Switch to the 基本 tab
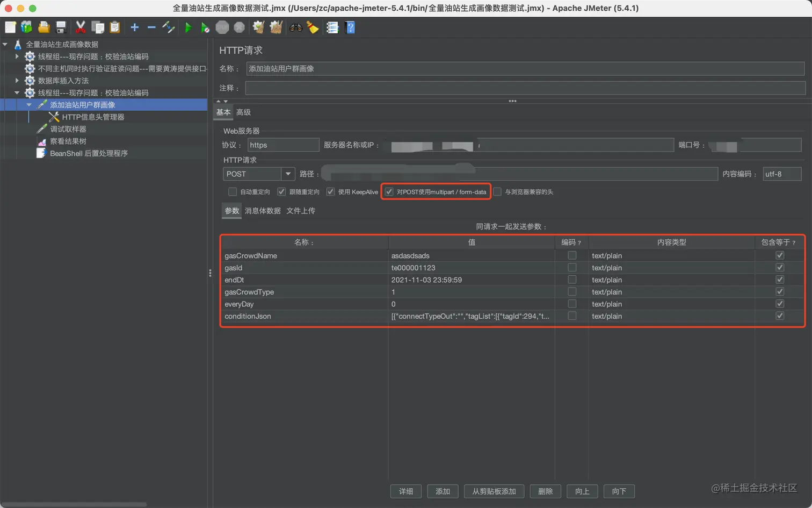Image resolution: width=812 pixels, height=508 pixels. point(223,112)
